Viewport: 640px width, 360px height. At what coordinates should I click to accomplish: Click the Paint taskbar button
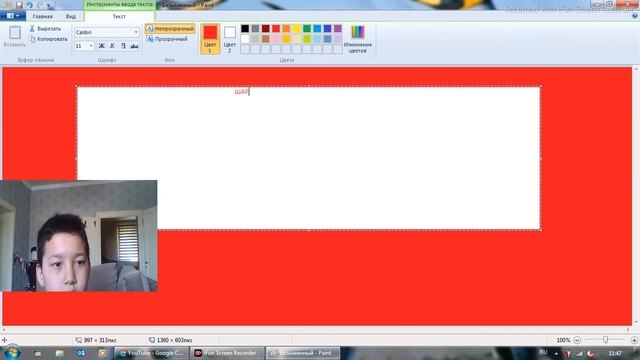tap(303, 353)
